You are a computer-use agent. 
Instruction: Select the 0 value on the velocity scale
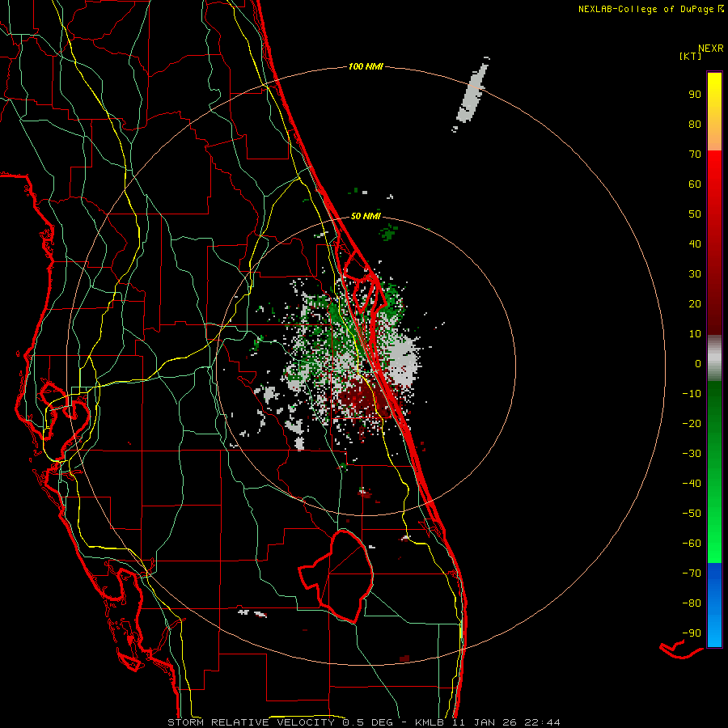pos(698,363)
